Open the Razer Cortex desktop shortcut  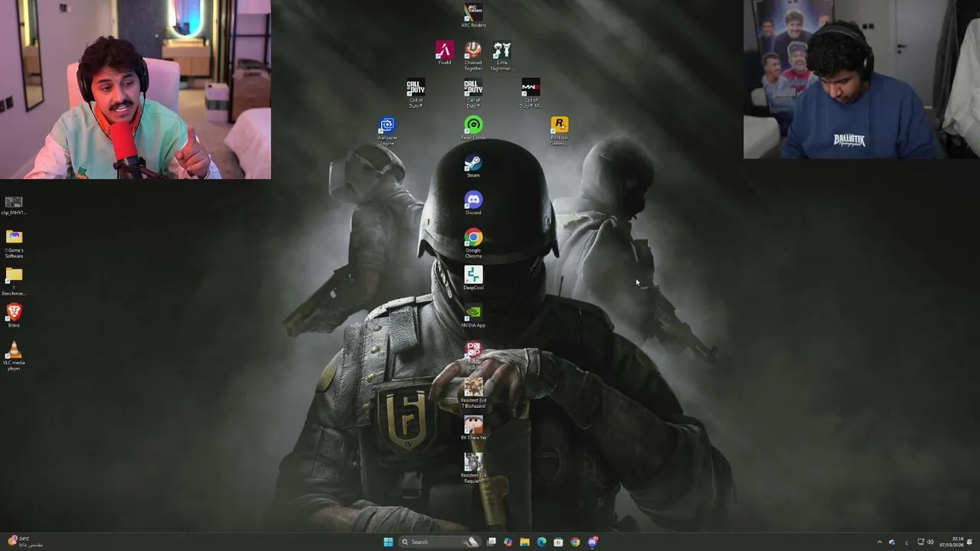(x=473, y=129)
